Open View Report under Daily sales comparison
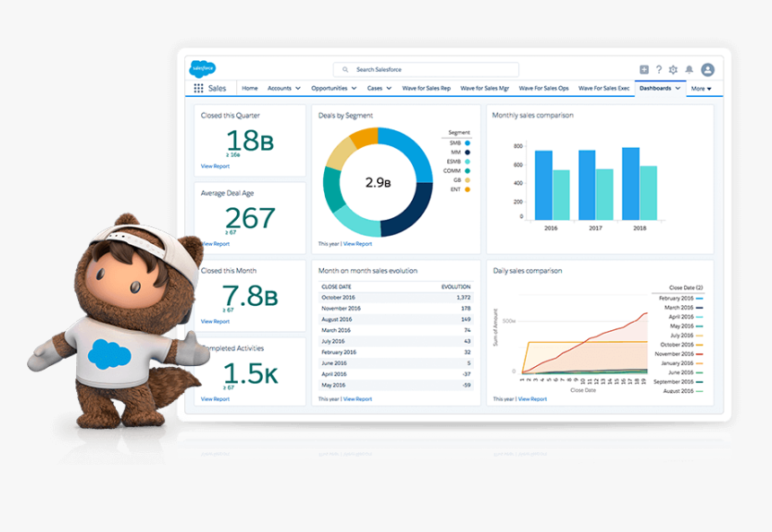This screenshot has height=532, width=772. [x=532, y=399]
